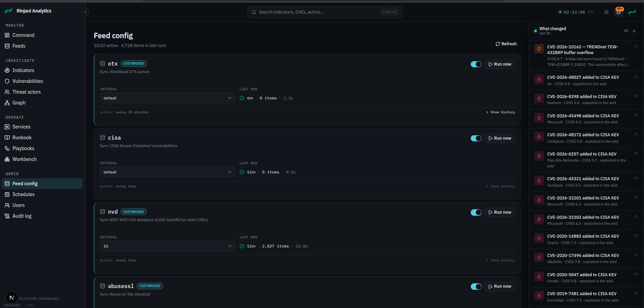Click the flame icon for CVE-2026-45498

click(x=539, y=118)
